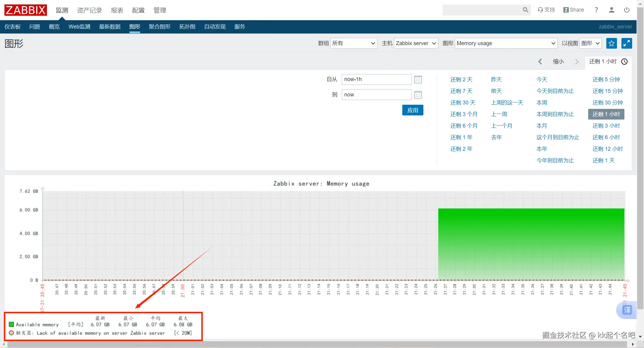This screenshot has width=644, height=348.
Task: Click the green Available memory legend swatch
Action: click(x=11, y=324)
